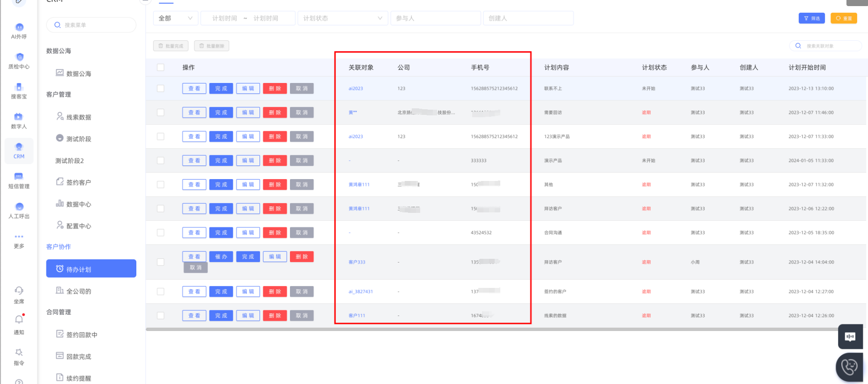868x384 pixels.
Task: Check the checkbox for the 客户333 row
Action: click(x=161, y=262)
